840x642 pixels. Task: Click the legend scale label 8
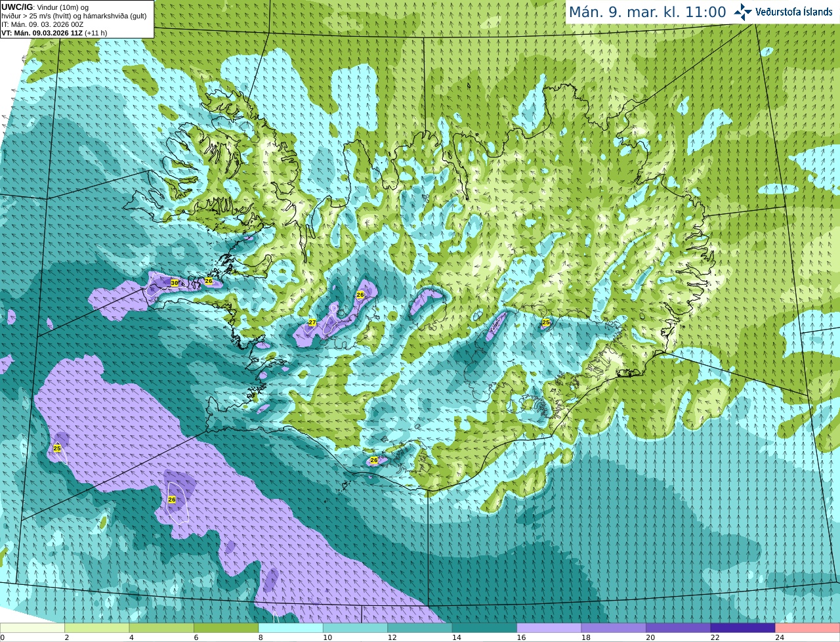coord(261,637)
